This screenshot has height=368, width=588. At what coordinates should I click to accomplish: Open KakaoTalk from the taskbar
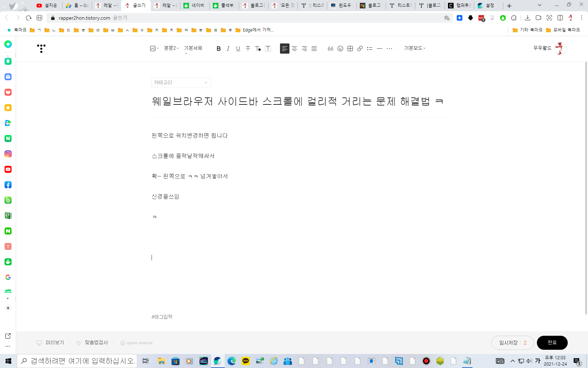pyautogui.click(x=246, y=361)
